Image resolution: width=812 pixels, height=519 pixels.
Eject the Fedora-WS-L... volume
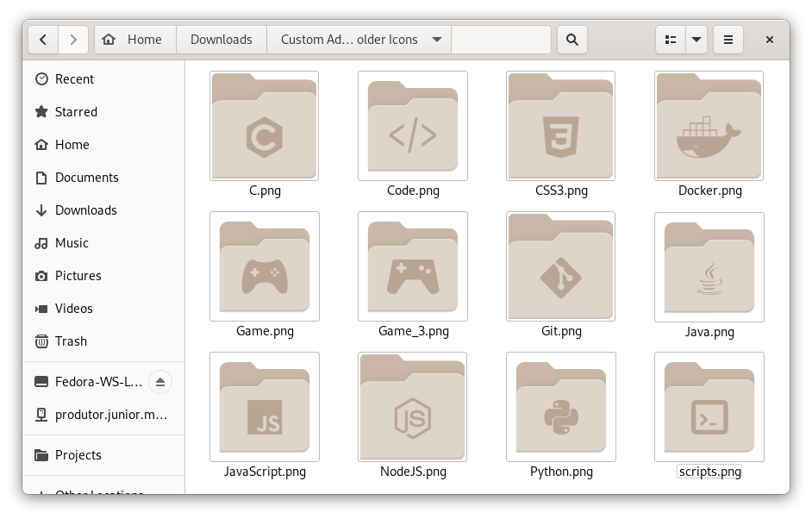(160, 382)
